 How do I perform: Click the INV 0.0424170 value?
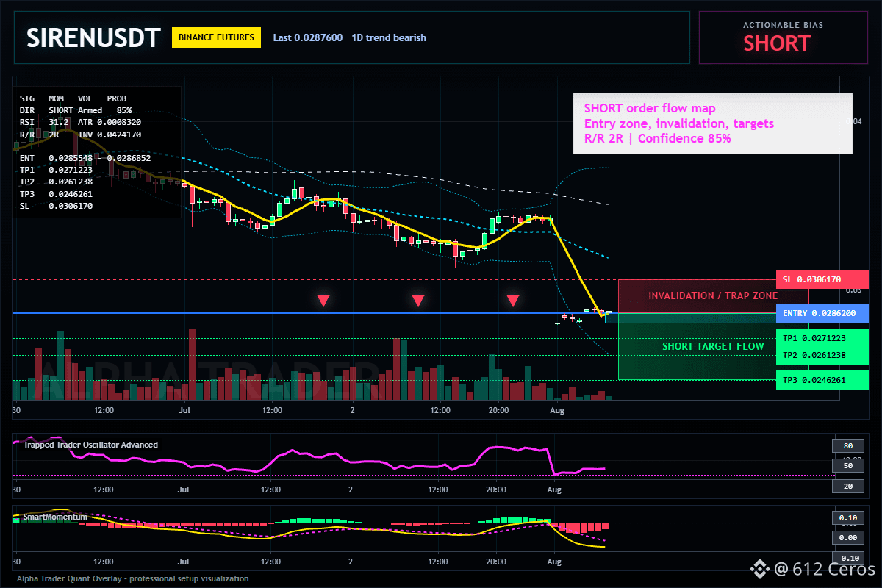point(110,135)
